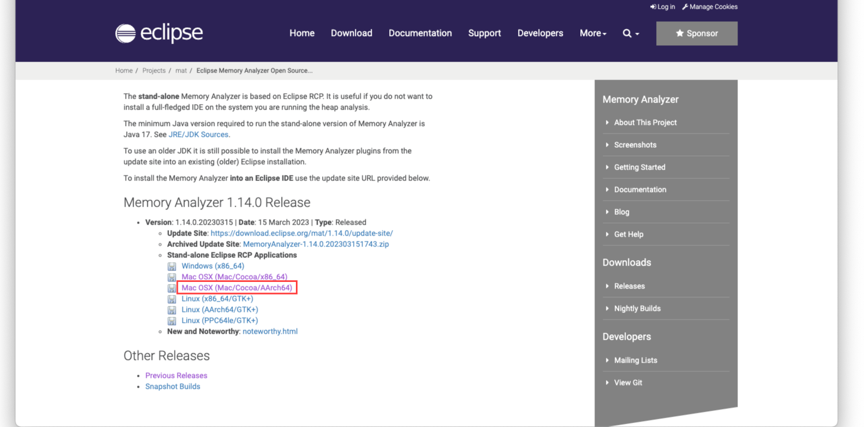Image resolution: width=868 pixels, height=427 pixels.
Task: Download Mac OSX (Mac/Cocoa/x86_64) build
Action: (x=234, y=277)
